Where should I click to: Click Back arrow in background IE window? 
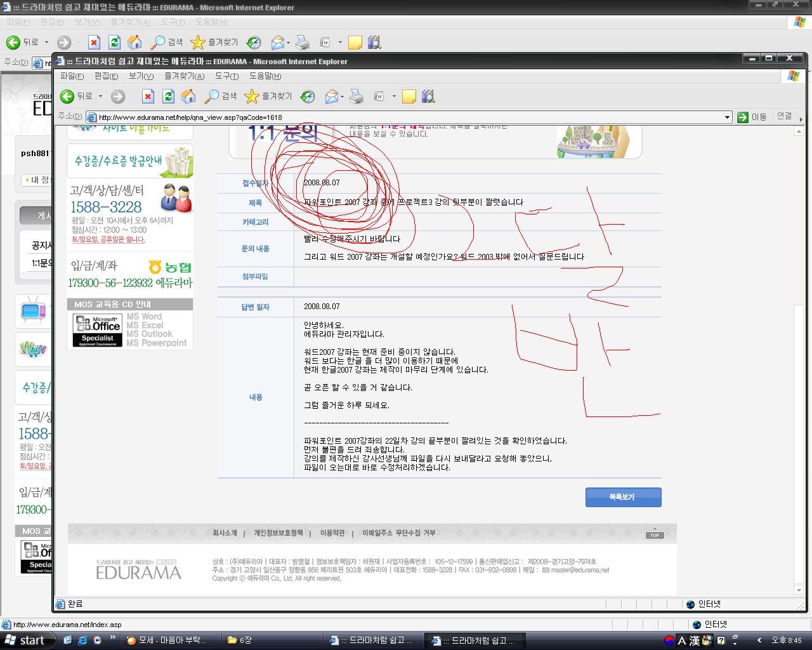pyautogui.click(x=13, y=43)
